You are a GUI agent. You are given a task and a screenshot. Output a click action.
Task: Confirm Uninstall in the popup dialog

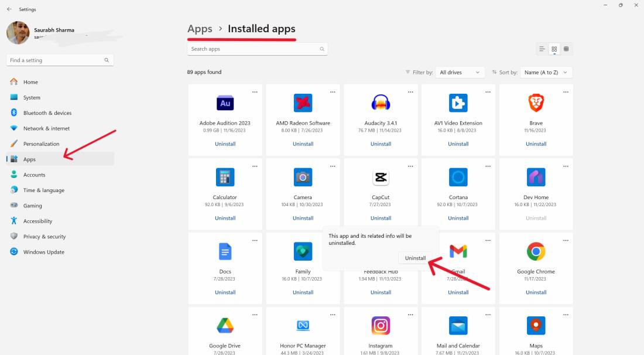click(415, 258)
